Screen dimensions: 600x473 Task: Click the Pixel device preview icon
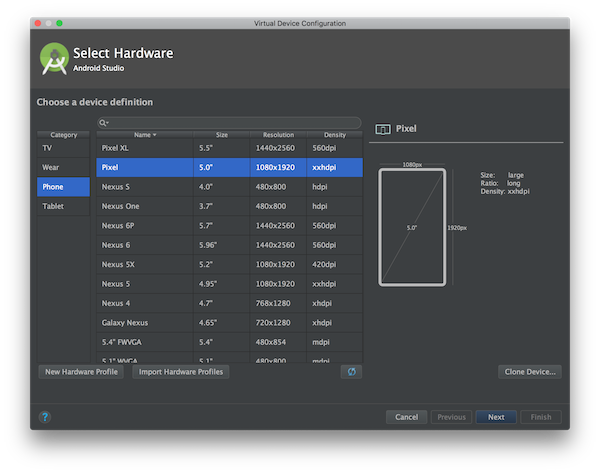383,129
